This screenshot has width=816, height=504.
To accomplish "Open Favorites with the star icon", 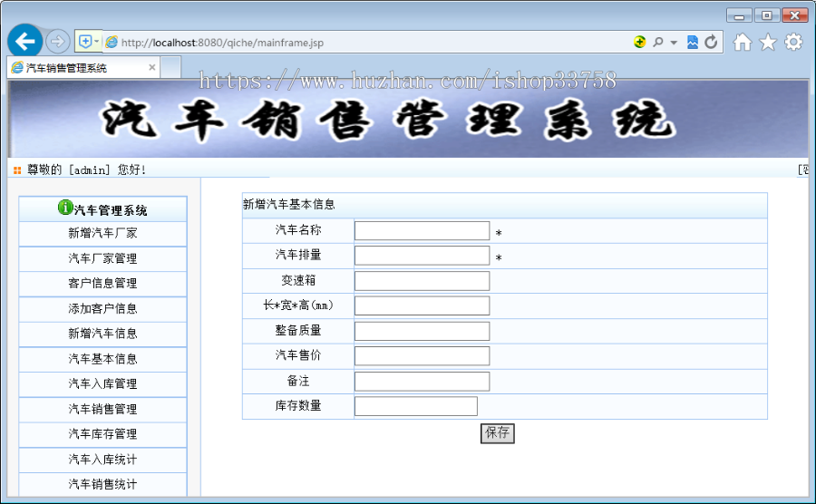I will (x=768, y=42).
